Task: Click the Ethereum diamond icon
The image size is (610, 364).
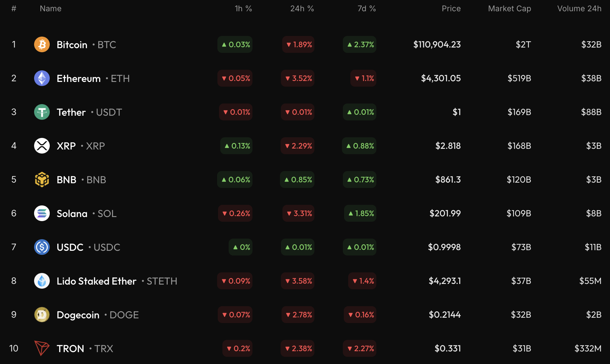Action: (42, 78)
